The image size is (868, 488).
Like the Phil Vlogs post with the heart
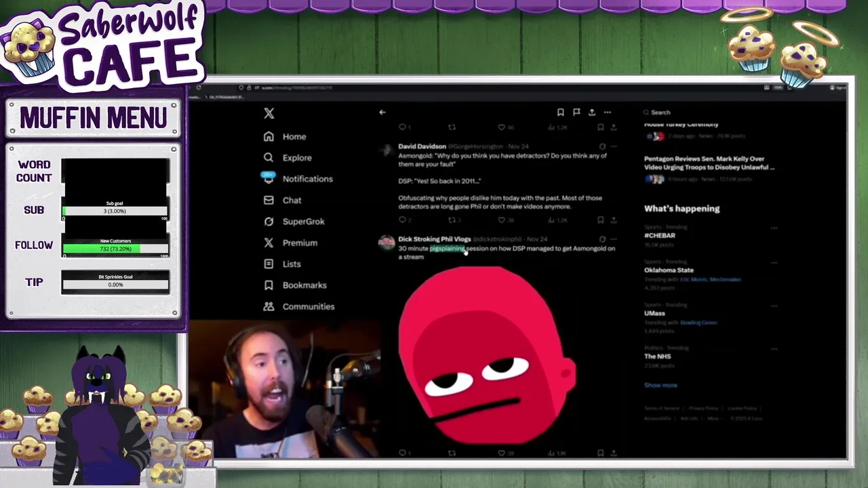click(502, 453)
